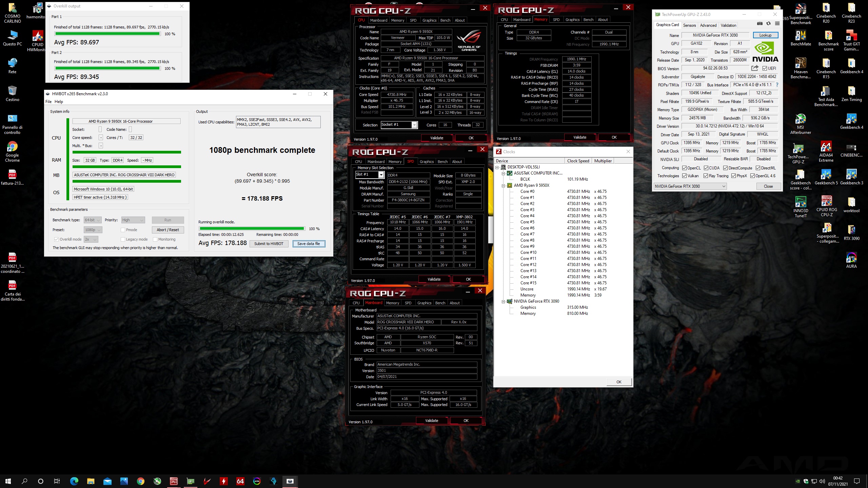Click the Save data file button
868x488 pixels.
pos(309,244)
